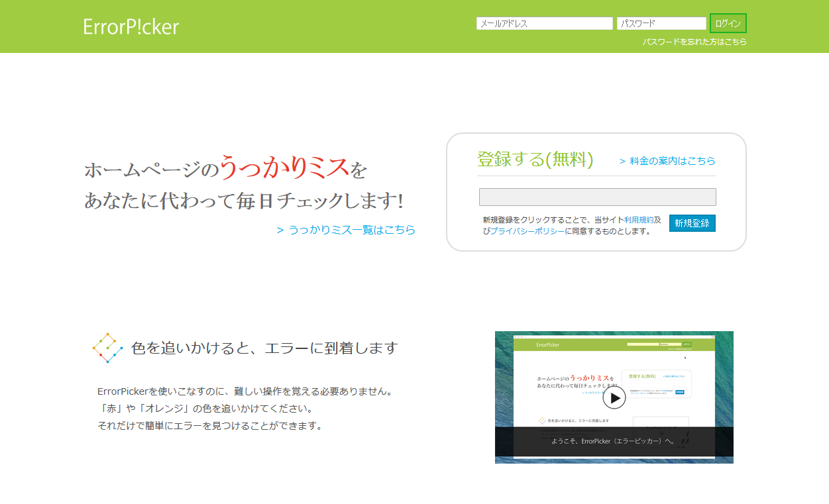Screen dimensions: 829x504
Task: Click the 登録する(無料) heading
Action: [x=535, y=160]
